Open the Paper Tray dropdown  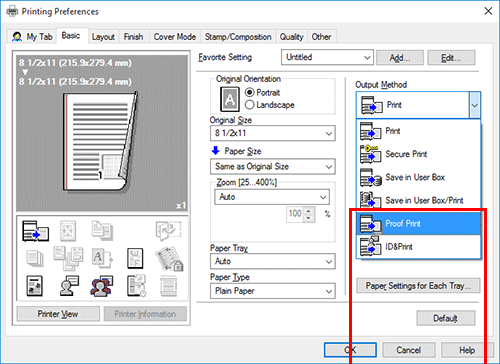tap(273, 261)
